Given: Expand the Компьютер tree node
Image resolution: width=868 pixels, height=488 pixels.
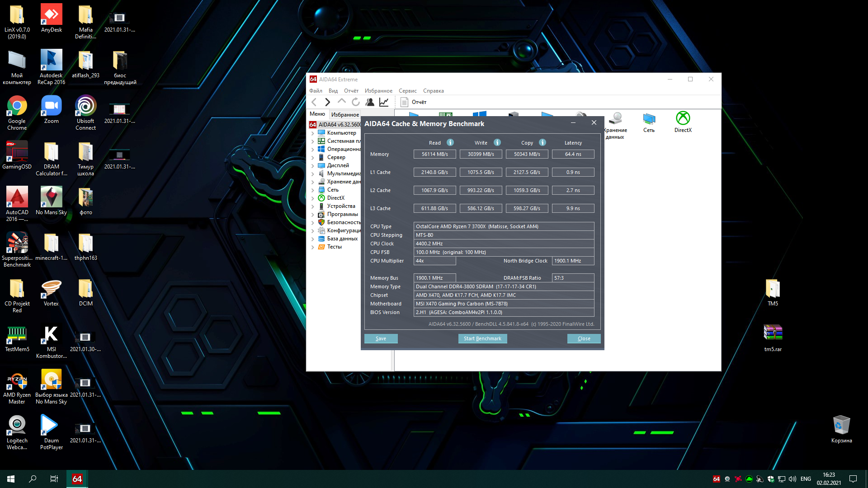Looking at the screenshot, I should click(312, 133).
